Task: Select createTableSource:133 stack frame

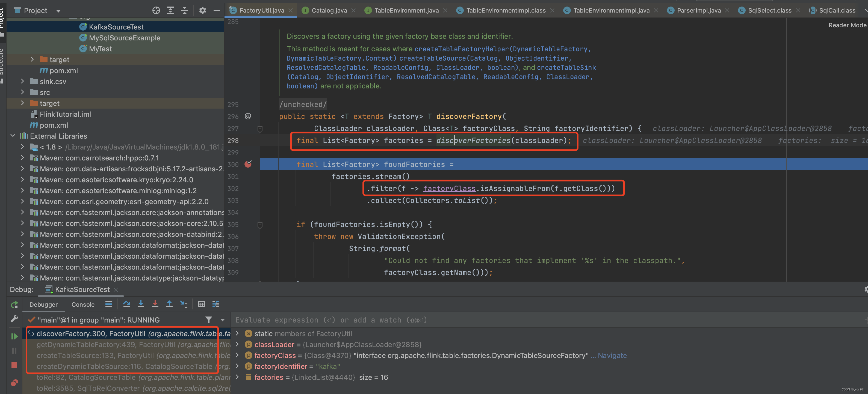Action: 127,356
